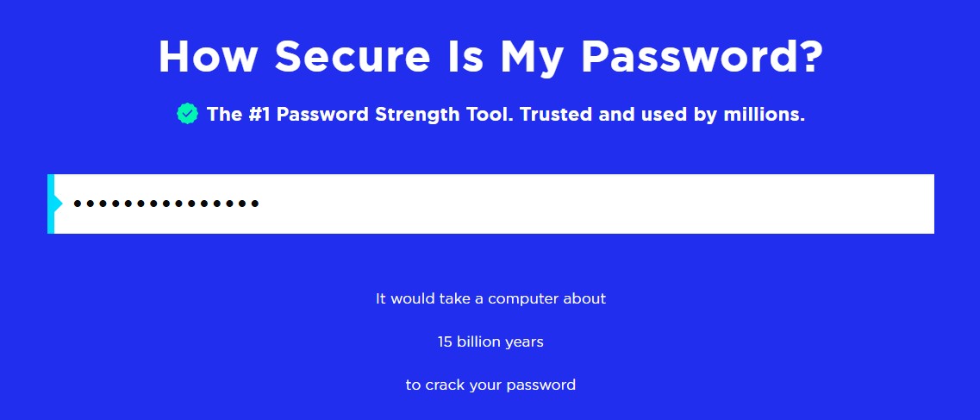This screenshot has height=420, width=980.
Task: Click the word "Password?" in the title
Action: (702, 57)
